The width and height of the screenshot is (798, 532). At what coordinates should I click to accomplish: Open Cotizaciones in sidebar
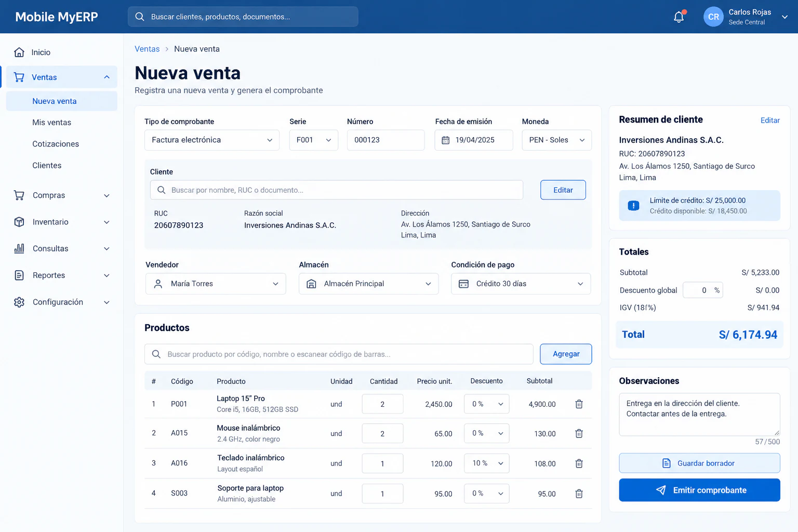(x=56, y=144)
